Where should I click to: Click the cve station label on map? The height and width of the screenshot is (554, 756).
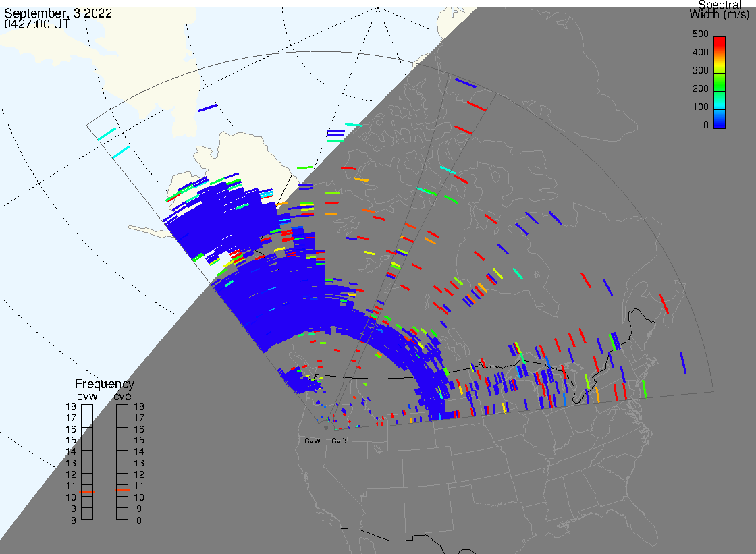click(338, 440)
